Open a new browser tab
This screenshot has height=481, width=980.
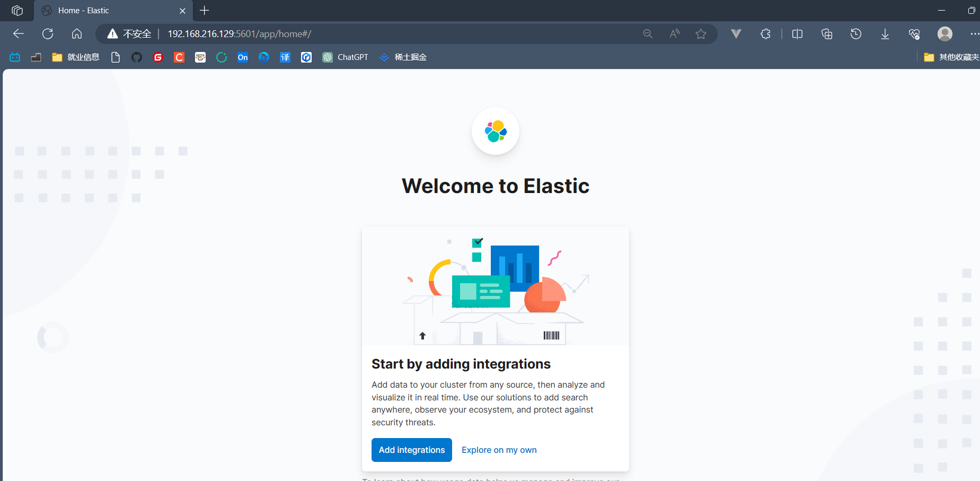pyautogui.click(x=205, y=11)
